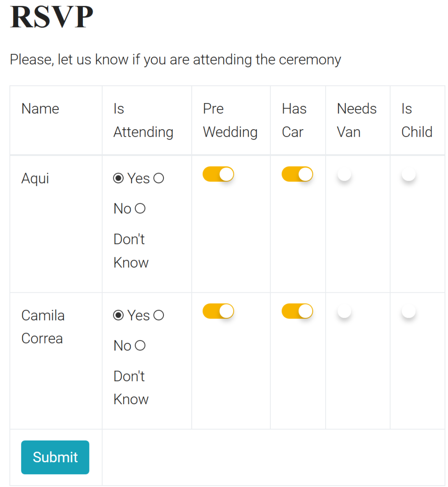Click the Name column header
The height and width of the screenshot is (487, 448).
click(40, 108)
